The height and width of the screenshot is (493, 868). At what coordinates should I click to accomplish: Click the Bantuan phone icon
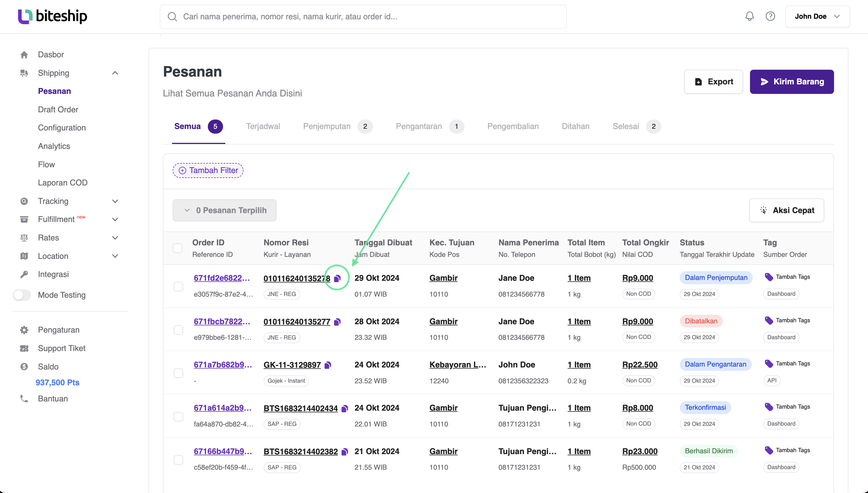click(24, 399)
